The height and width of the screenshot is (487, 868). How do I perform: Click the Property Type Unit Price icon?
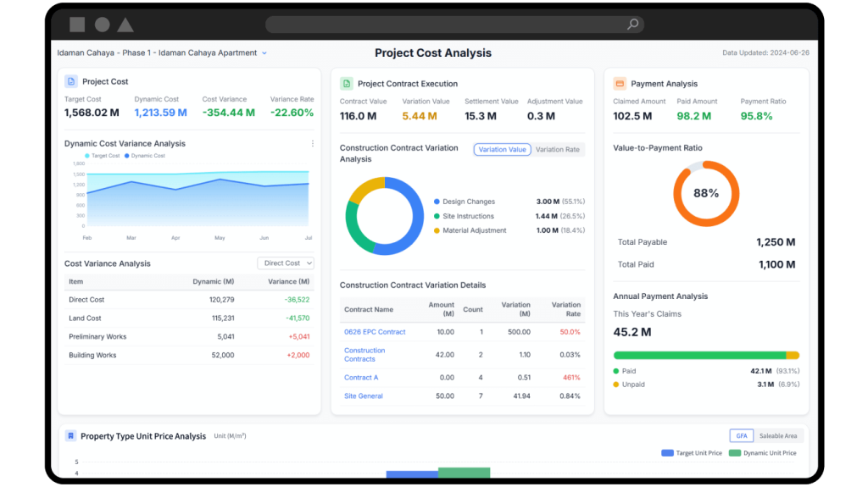click(71, 436)
